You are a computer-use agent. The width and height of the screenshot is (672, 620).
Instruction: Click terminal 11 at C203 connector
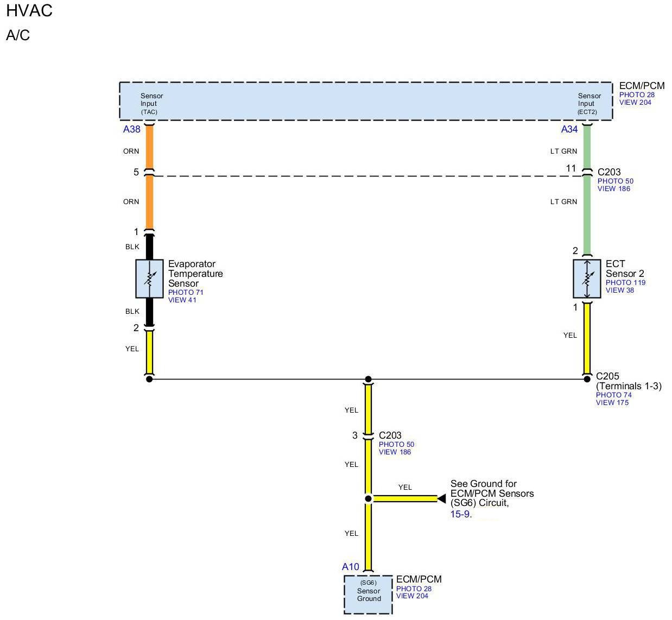pos(570,168)
